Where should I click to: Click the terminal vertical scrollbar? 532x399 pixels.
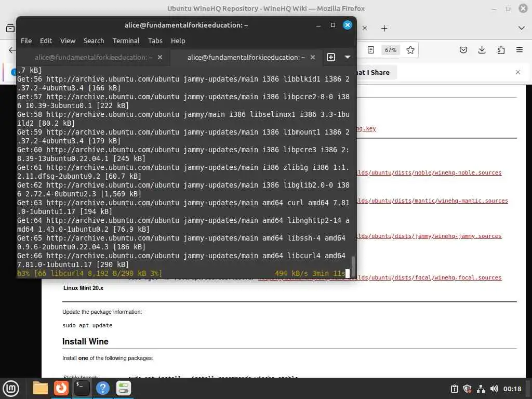(353, 267)
